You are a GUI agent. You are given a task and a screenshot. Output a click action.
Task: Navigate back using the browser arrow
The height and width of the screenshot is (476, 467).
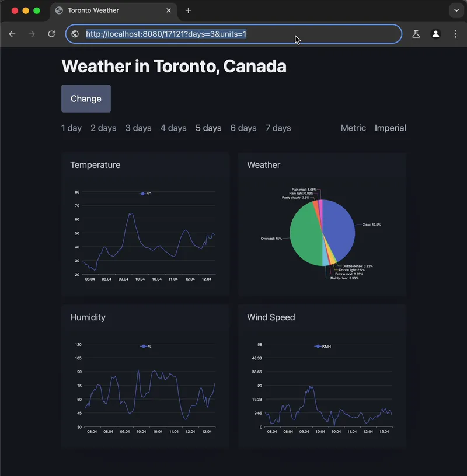pos(12,34)
